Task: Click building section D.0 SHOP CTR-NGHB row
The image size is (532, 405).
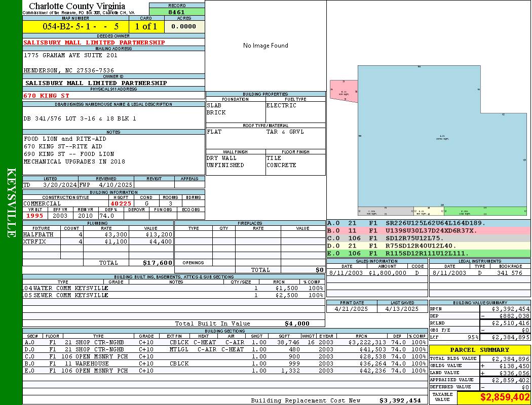Action: (225, 349)
